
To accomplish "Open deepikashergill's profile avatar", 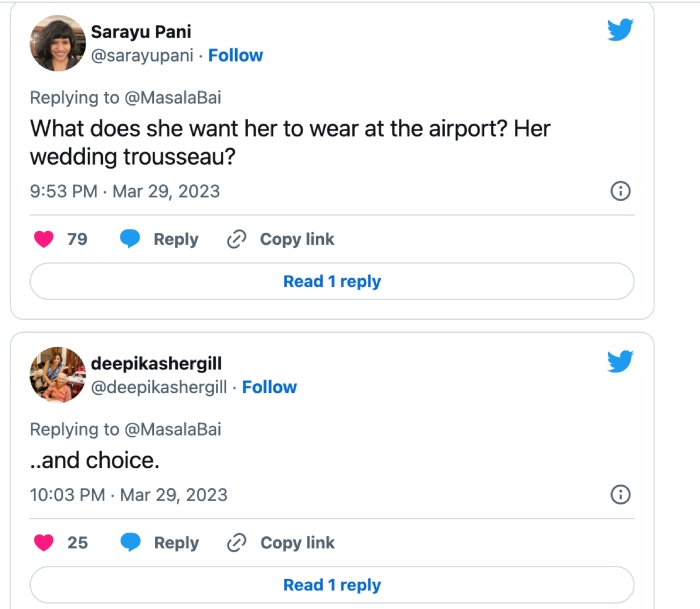I will 58,374.
